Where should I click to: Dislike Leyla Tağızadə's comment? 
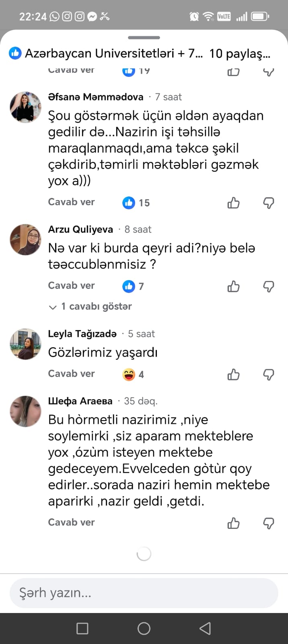268,375
